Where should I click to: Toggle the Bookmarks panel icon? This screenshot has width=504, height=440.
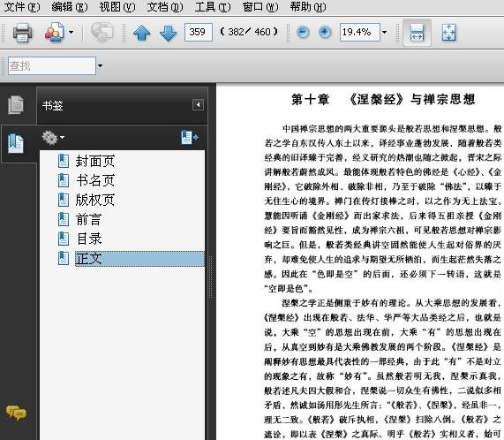click(x=16, y=143)
